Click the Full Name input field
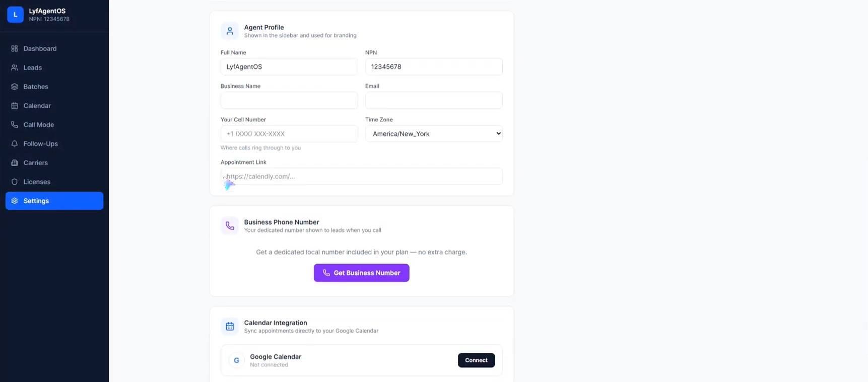This screenshot has height=382, width=868. click(x=289, y=67)
